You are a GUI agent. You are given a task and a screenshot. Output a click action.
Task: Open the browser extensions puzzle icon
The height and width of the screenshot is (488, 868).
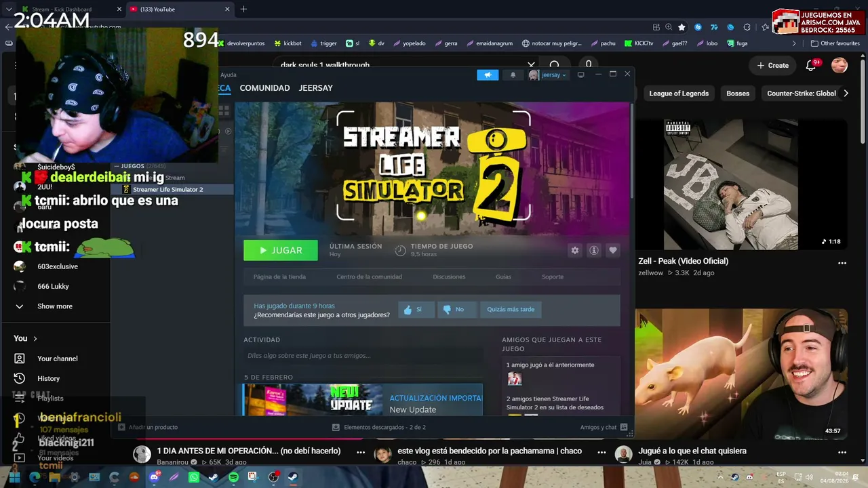click(747, 27)
